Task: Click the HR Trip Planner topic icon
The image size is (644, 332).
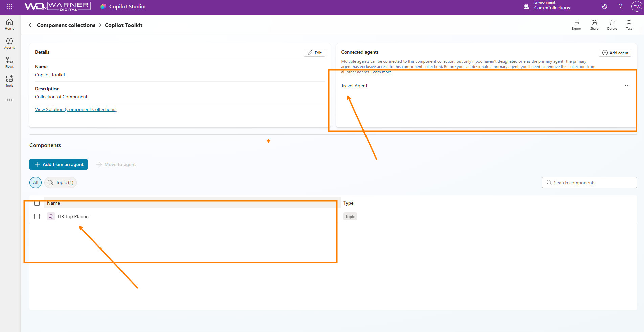Action: [51, 216]
